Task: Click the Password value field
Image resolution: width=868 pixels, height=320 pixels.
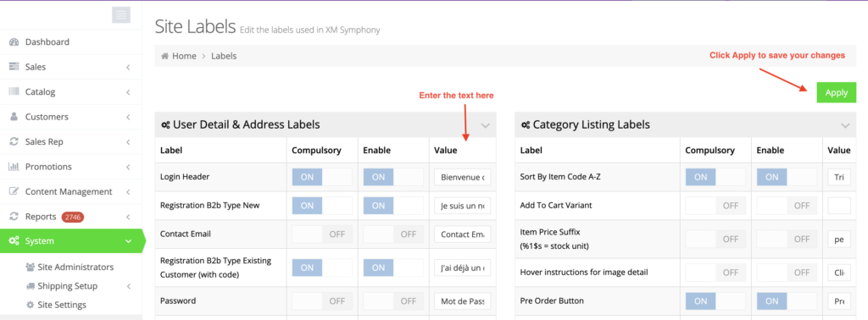Action: click(x=462, y=301)
